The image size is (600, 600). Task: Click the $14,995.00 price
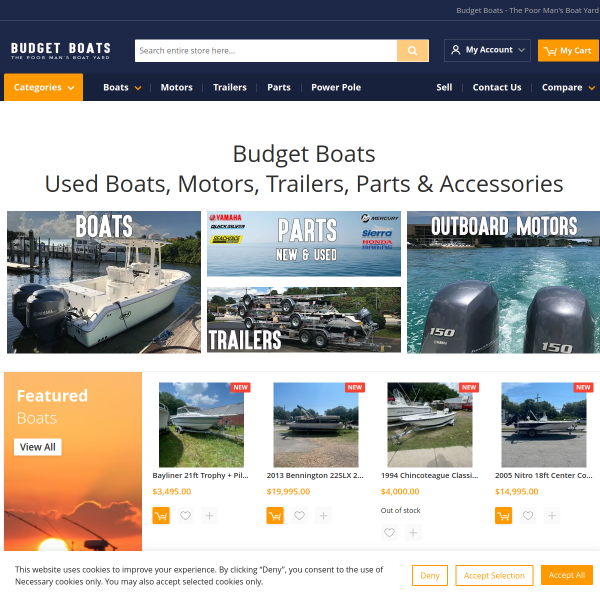tap(517, 491)
